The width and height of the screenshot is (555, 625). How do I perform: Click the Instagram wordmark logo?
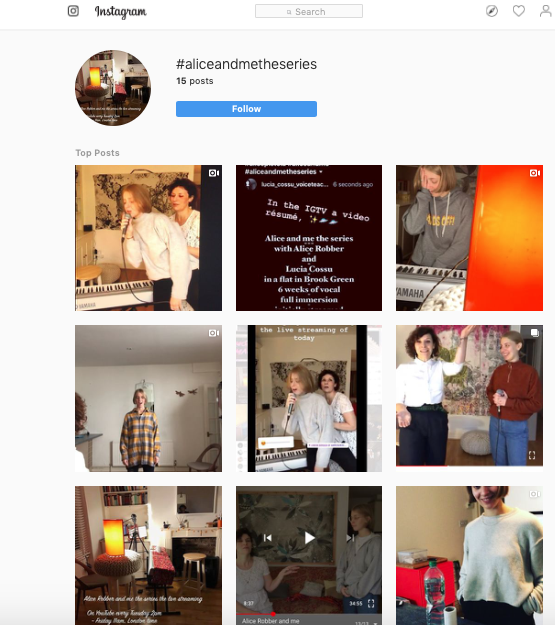coord(120,12)
